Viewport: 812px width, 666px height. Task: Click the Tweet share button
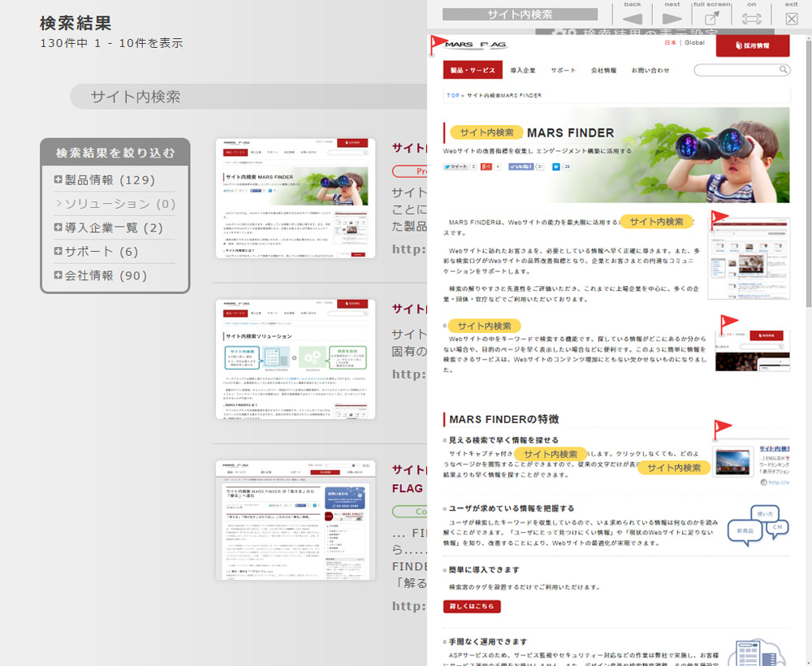[x=456, y=166]
